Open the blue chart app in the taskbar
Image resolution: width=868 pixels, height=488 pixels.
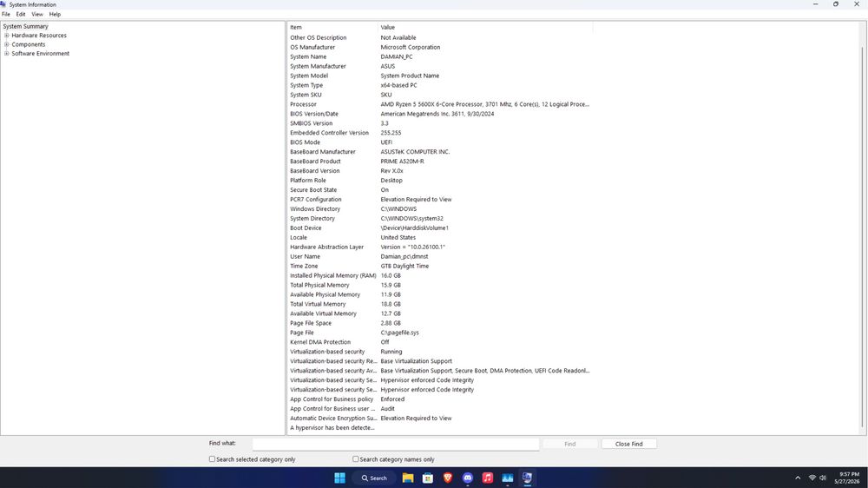(x=508, y=478)
